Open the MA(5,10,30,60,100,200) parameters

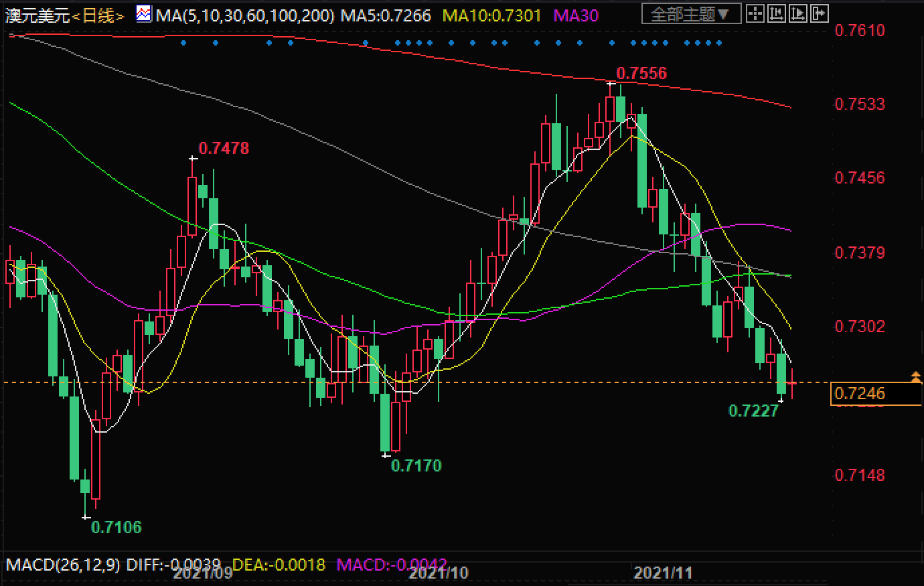point(244,15)
